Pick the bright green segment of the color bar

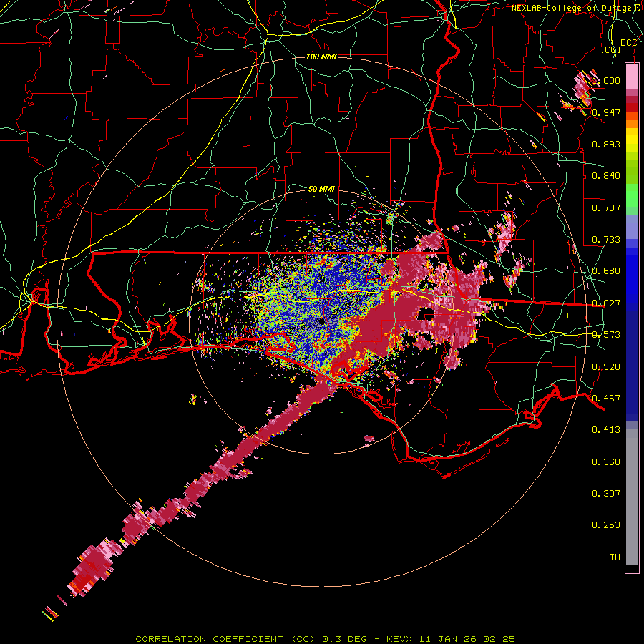[x=632, y=195]
